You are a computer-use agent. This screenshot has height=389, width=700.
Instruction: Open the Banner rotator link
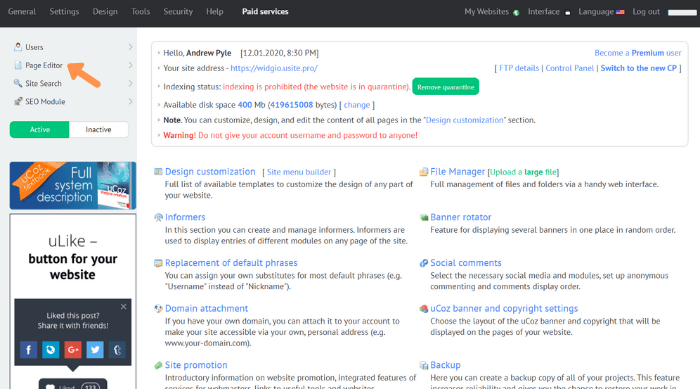pos(461,217)
